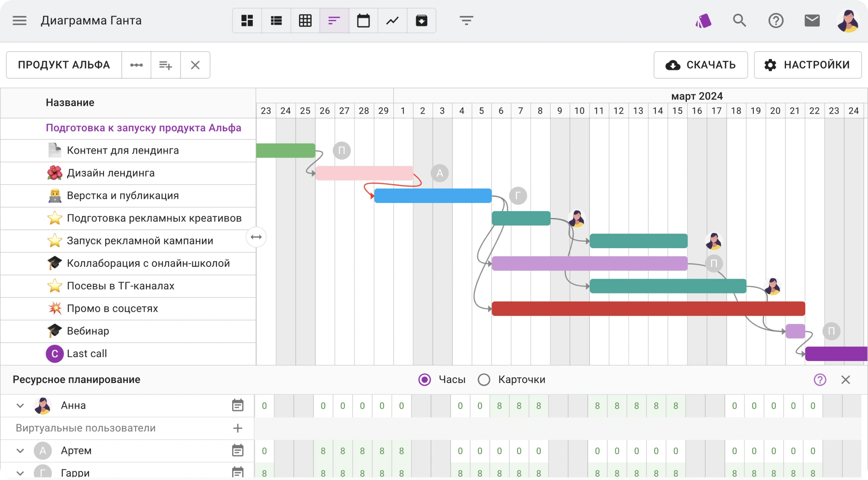Open the table grid view
The width and height of the screenshot is (868, 480).
pos(305,20)
